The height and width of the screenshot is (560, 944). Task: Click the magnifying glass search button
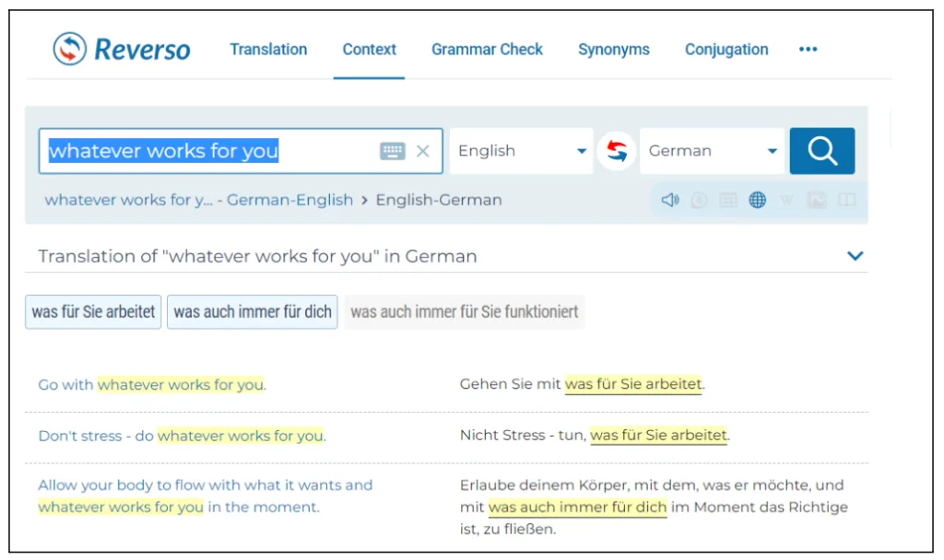(821, 151)
